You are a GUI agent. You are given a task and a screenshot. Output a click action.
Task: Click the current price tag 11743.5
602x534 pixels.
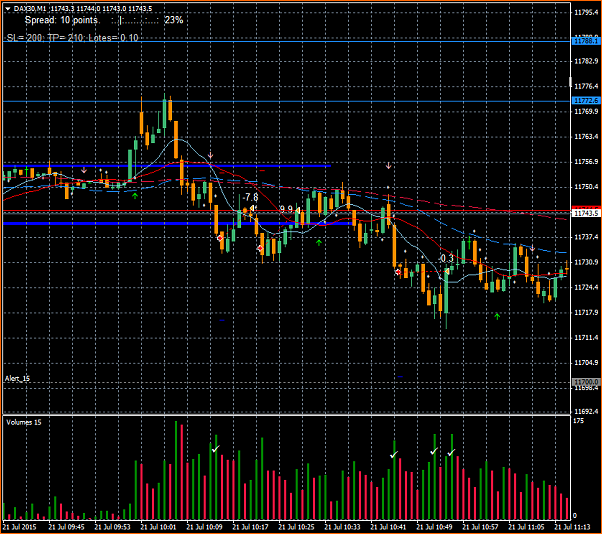click(x=586, y=213)
